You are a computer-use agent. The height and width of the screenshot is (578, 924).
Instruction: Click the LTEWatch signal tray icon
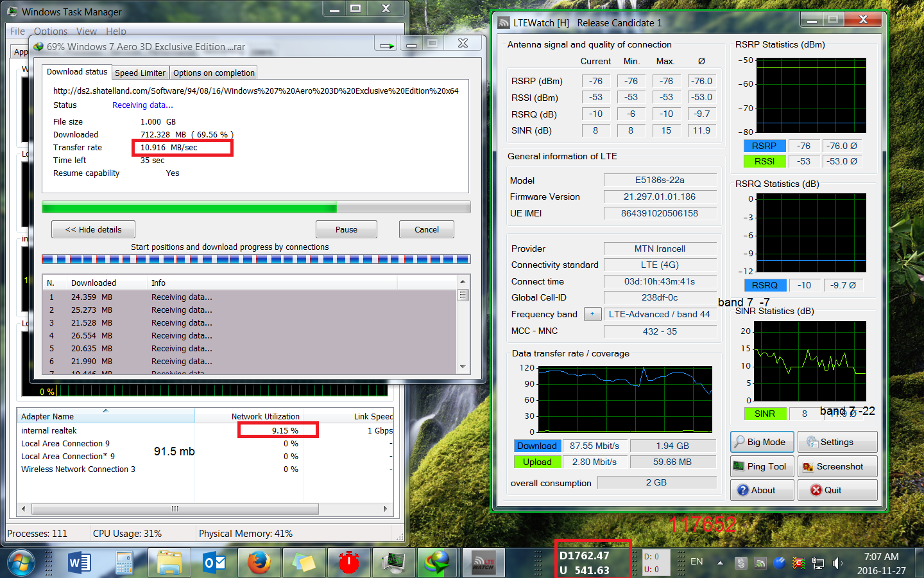click(760, 563)
